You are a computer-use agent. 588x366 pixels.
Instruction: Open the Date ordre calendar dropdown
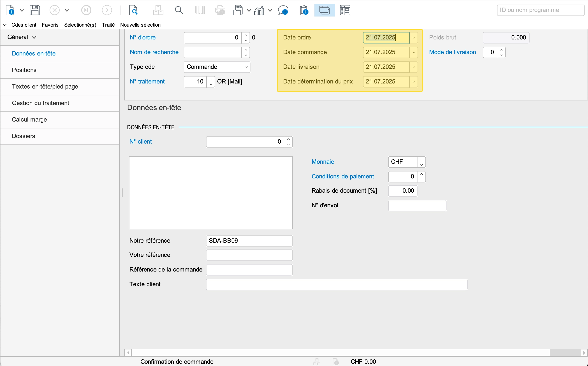[414, 38]
